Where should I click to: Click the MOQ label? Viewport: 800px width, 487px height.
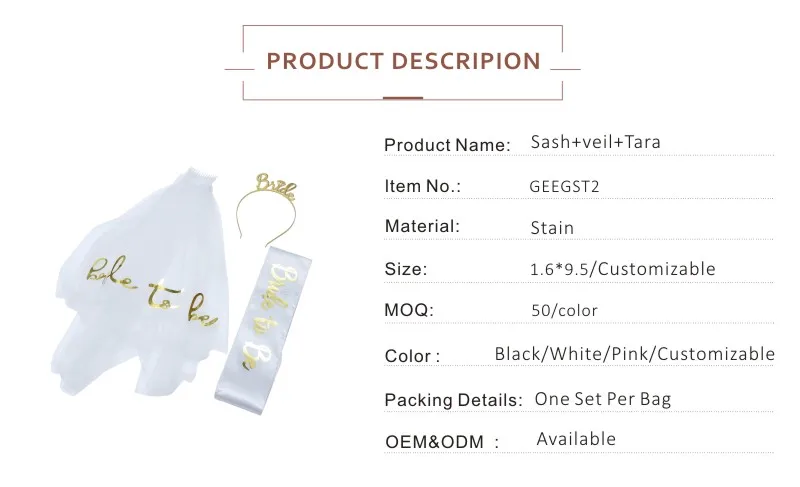pyautogui.click(x=409, y=310)
